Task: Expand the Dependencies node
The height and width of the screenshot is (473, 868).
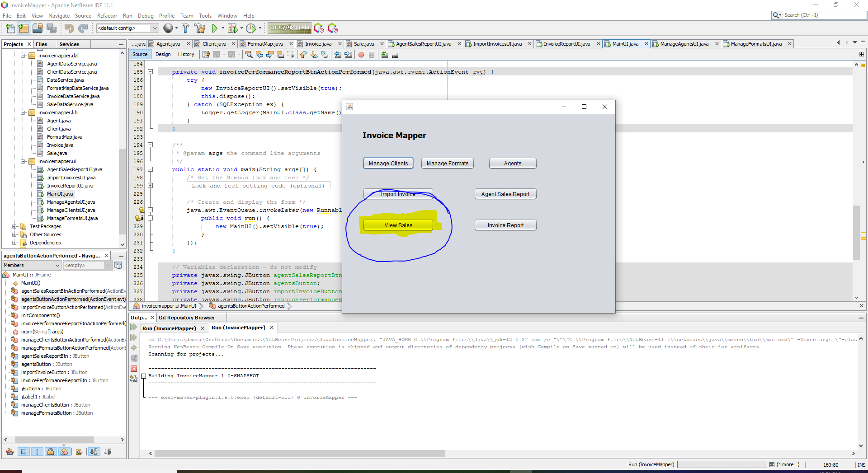Action: click(x=14, y=243)
